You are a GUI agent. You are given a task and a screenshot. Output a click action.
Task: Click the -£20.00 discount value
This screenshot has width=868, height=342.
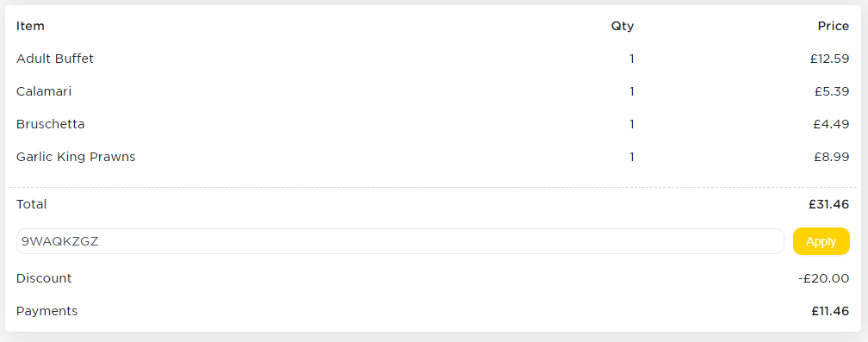(x=824, y=278)
